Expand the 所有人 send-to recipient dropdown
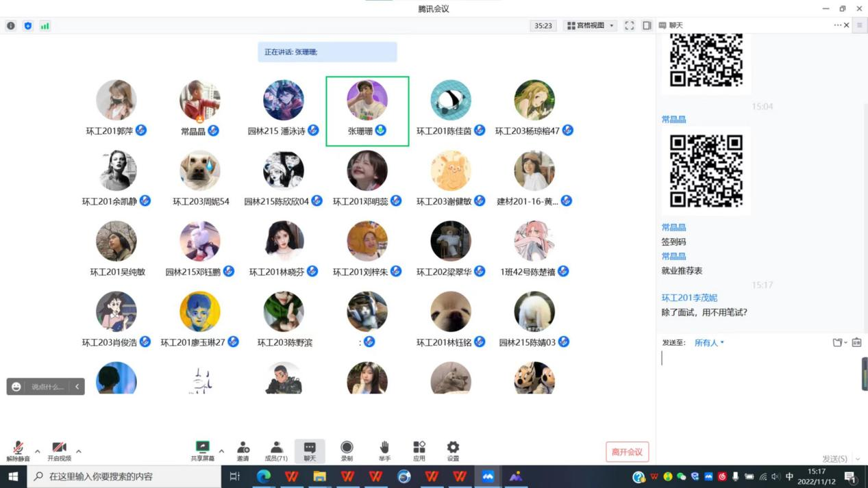This screenshot has height=488, width=868. (x=709, y=343)
